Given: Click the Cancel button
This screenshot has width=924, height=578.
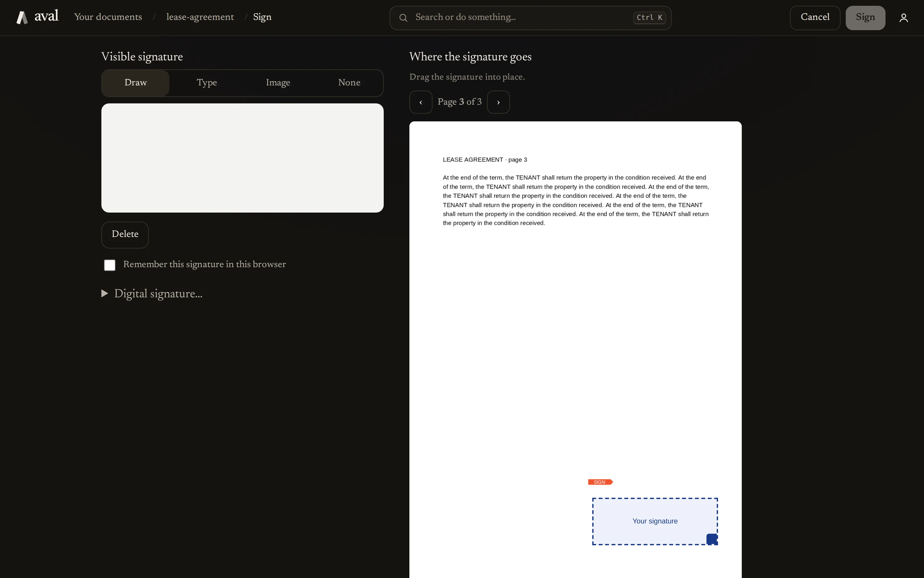Looking at the screenshot, I should (815, 18).
